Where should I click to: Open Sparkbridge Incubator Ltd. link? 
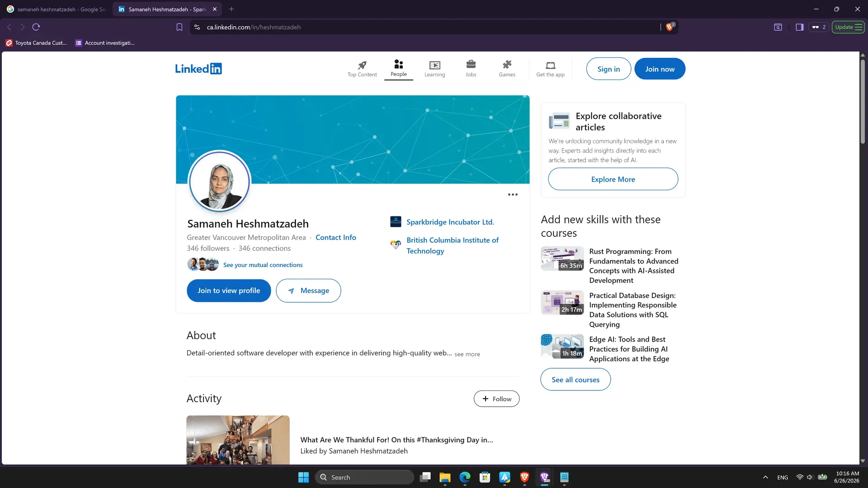click(450, 222)
